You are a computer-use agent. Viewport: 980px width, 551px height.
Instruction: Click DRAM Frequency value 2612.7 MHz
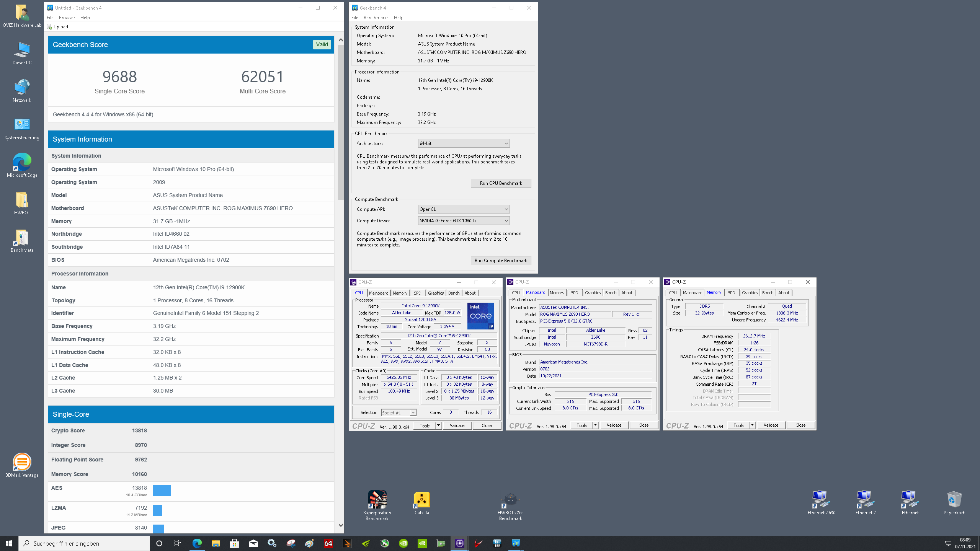754,336
